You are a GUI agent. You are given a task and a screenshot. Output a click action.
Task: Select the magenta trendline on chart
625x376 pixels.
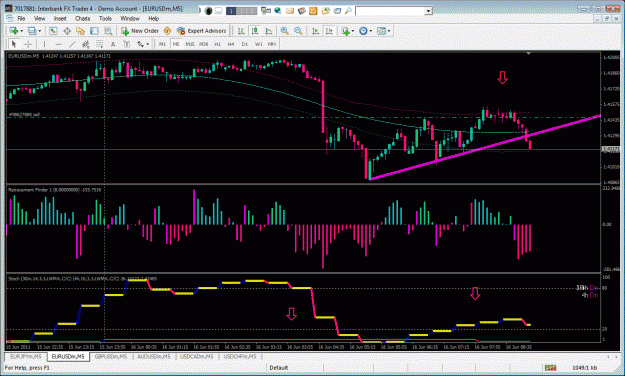click(485, 148)
